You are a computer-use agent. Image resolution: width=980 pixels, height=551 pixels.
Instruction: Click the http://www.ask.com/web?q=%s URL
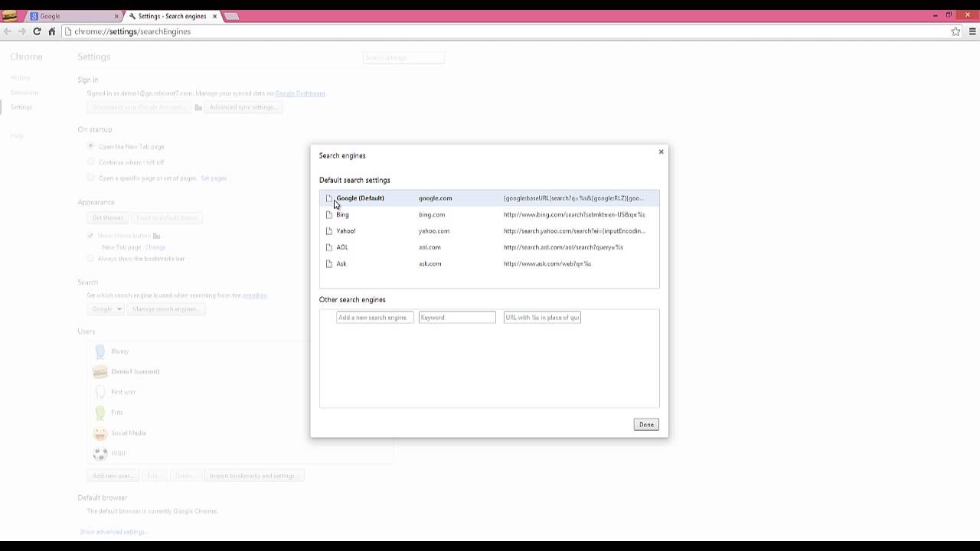547,264
